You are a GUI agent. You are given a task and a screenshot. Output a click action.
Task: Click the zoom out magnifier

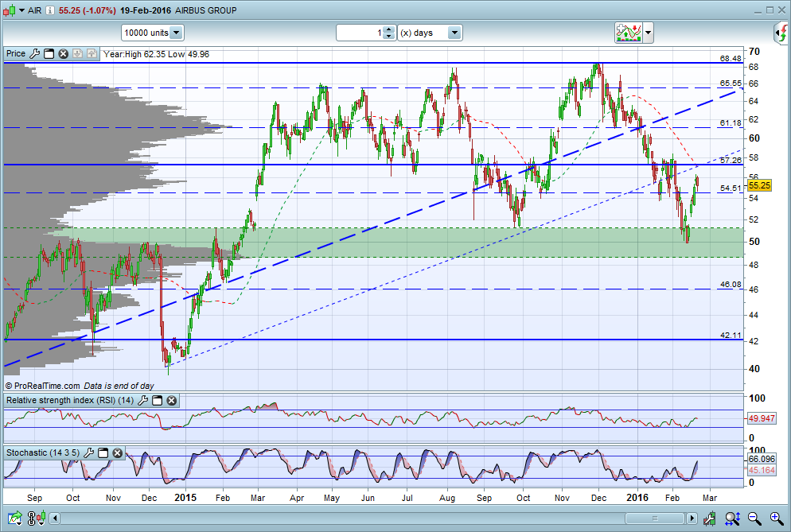coord(754,518)
